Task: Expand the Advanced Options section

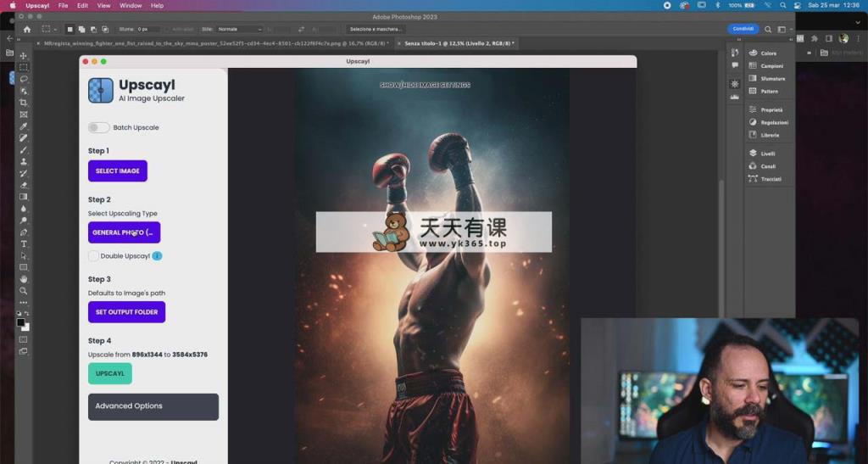Action: click(x=153, y=406)
